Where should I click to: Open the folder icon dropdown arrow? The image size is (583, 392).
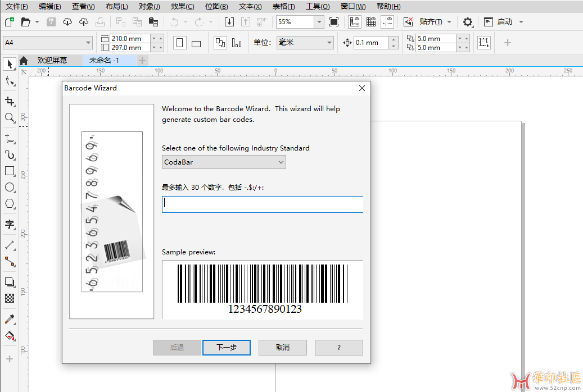37,22
